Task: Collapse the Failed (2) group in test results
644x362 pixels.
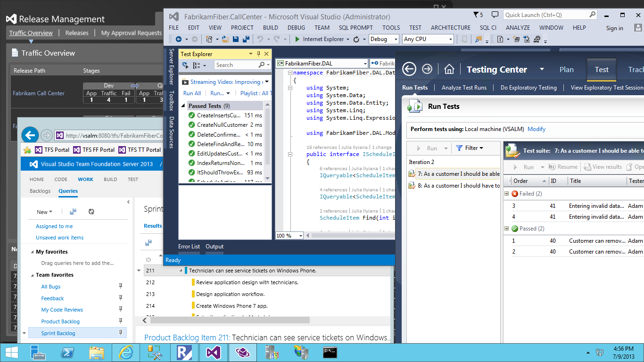Action: click(507, 194)
